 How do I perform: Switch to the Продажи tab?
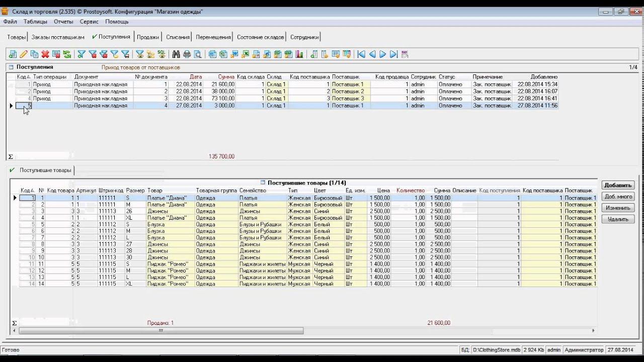[148, 37]
